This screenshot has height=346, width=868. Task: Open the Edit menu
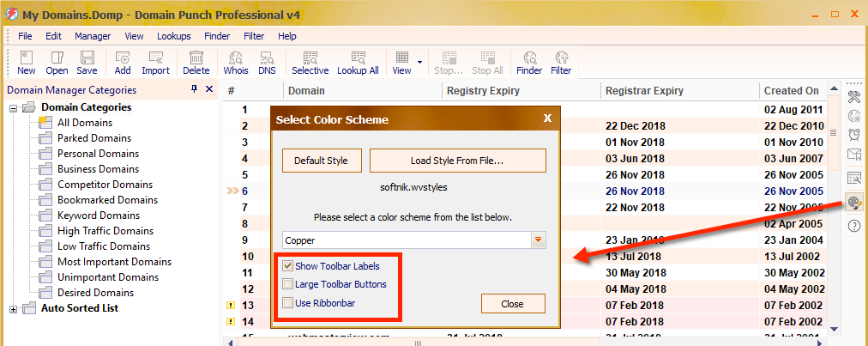[53, 36]
